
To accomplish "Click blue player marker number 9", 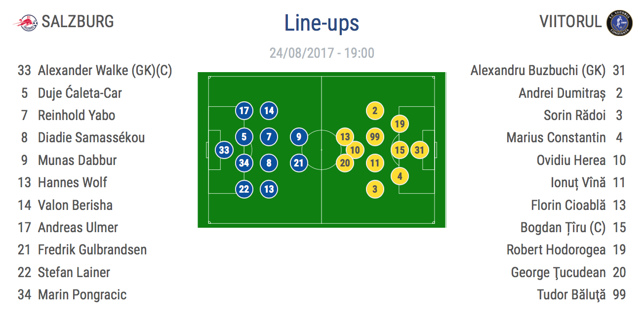I will (x=298, y=136).
